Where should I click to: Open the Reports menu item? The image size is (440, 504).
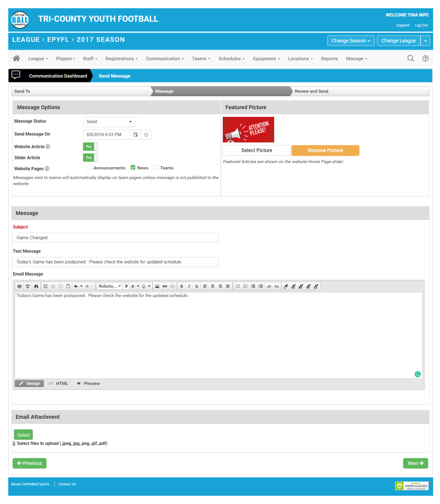(330, 59)
